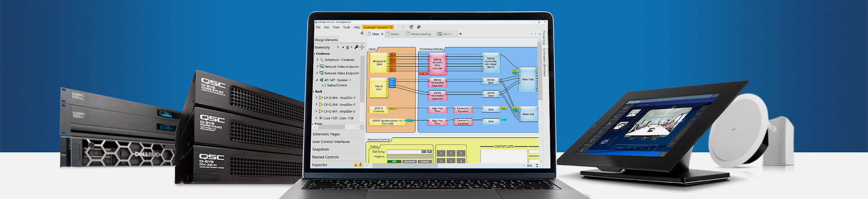Select the Flex In Core block
Screen dimensions: 868x199
[379, 88]
